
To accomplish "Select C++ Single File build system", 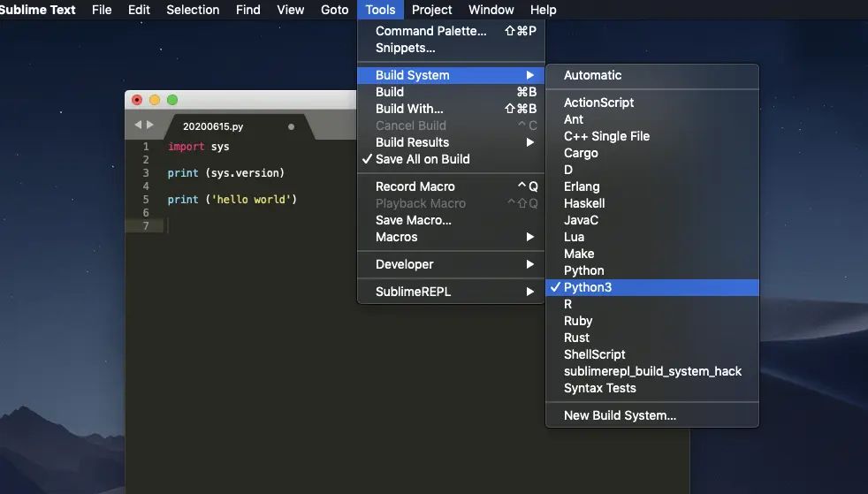I will click(652, 136).
